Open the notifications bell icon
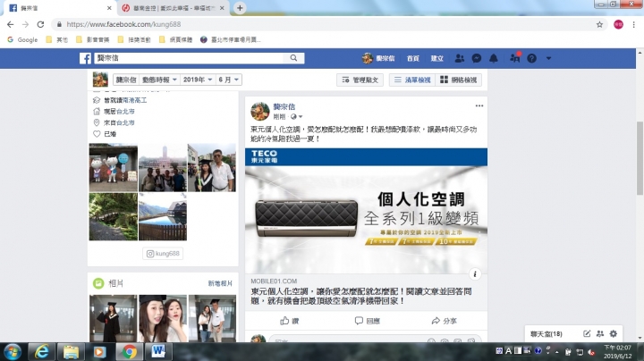 pos(494,58)
